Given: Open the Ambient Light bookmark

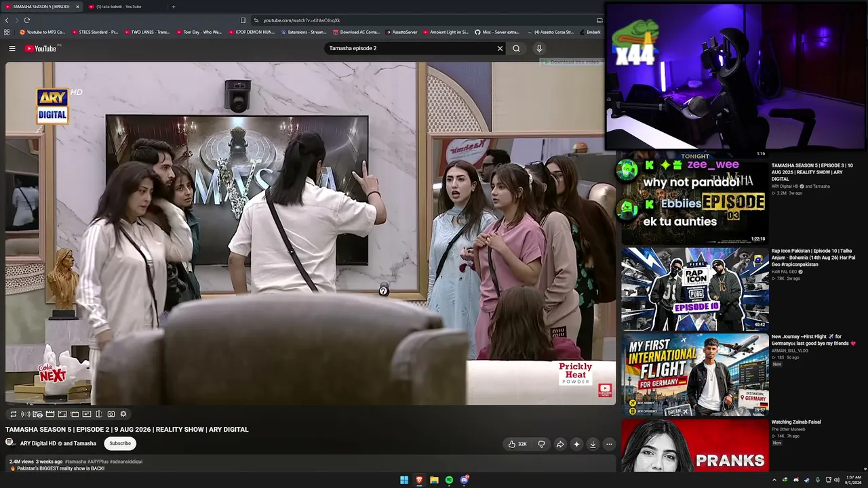Looking at the screenshot, I should (446, 32).
